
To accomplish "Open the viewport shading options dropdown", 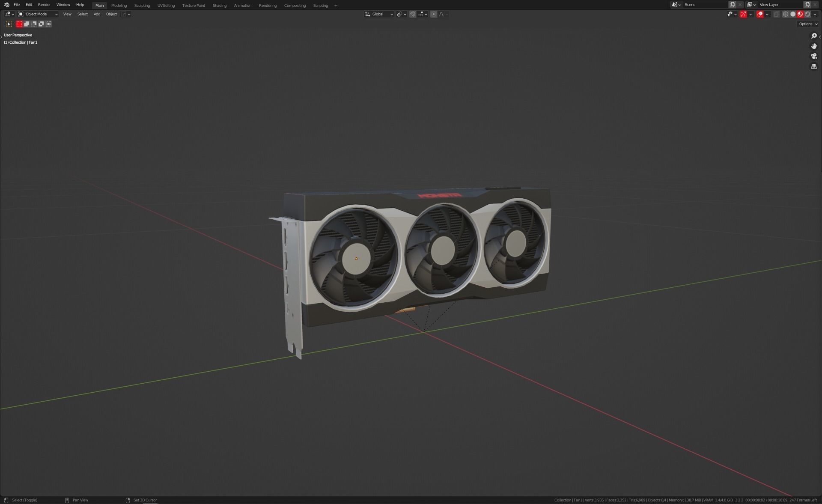I will 815,14.
